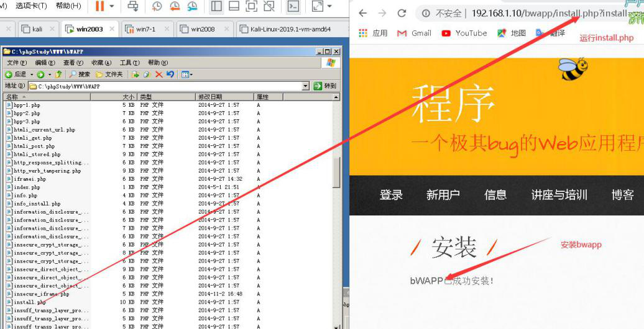
Task: Open the 选项卡(T) menu
Action: (x=31, y=6)
